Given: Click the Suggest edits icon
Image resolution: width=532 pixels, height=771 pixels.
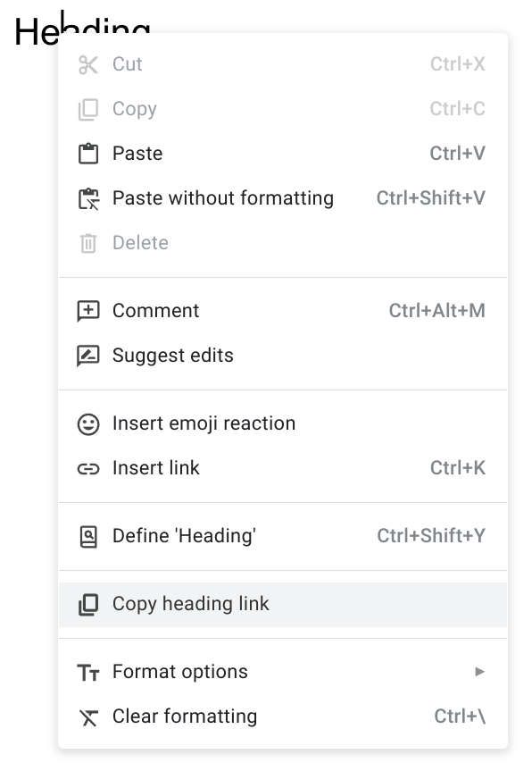Looking at the screenshot, I should (x=88, y=356).
